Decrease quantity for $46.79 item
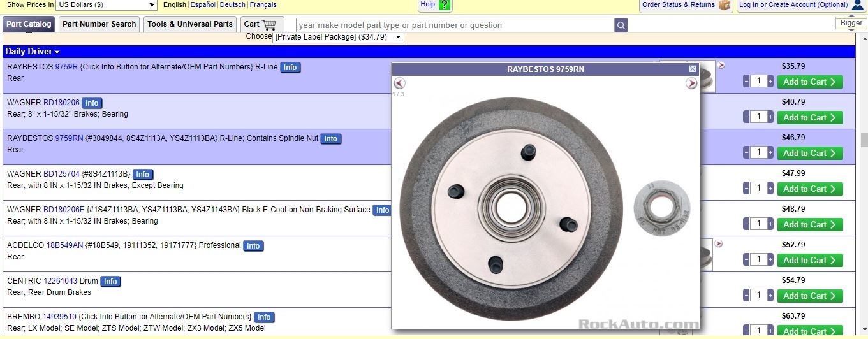868x339 pixels. [746, 153]
